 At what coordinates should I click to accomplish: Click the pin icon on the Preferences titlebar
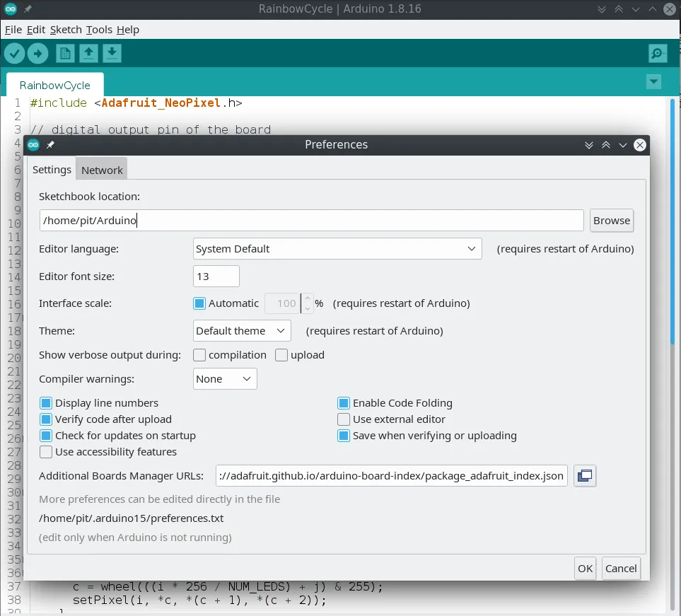[x=49, y=144]
